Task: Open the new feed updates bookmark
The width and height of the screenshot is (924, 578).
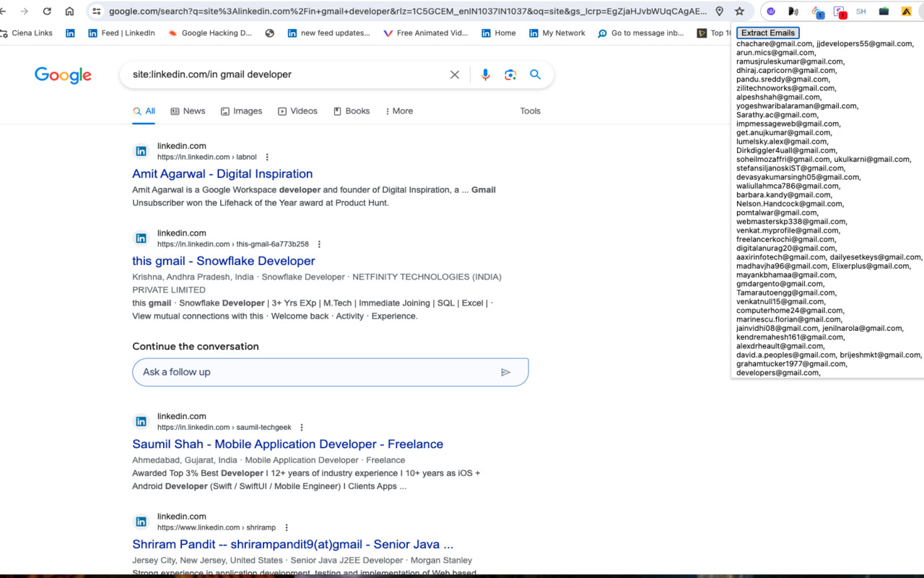Action: coord(328,33)
